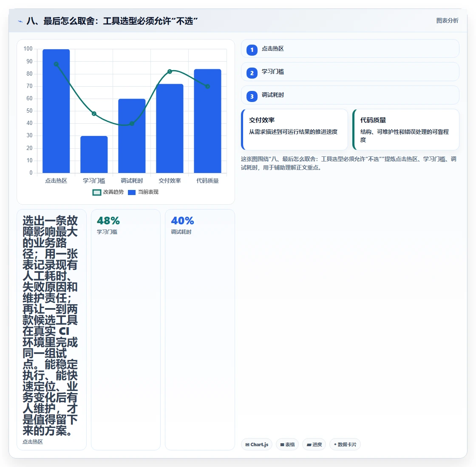Click the 学习门槛 bar in chart

(x=94, y=154)
